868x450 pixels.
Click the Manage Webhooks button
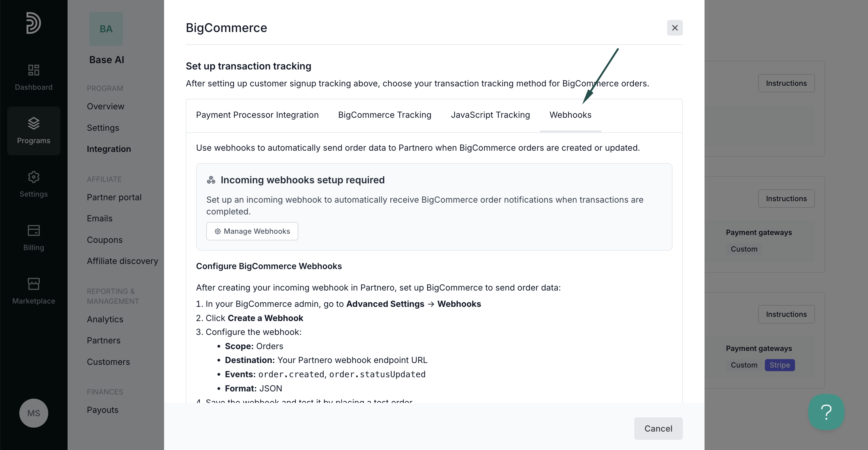(x=252, y=231)
